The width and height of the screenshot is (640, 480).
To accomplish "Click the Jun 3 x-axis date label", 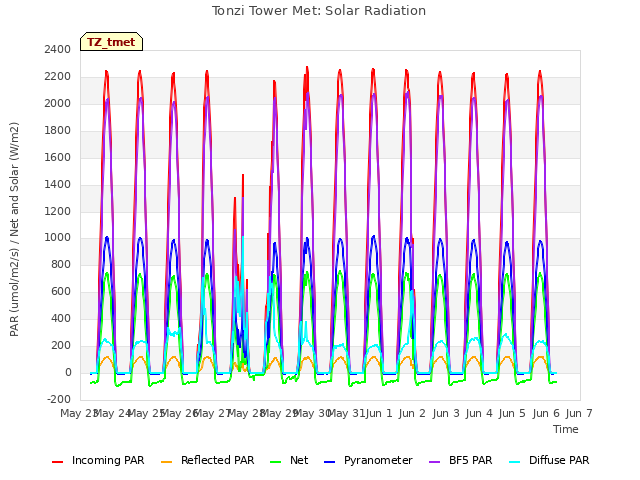I will click(446, 413).
